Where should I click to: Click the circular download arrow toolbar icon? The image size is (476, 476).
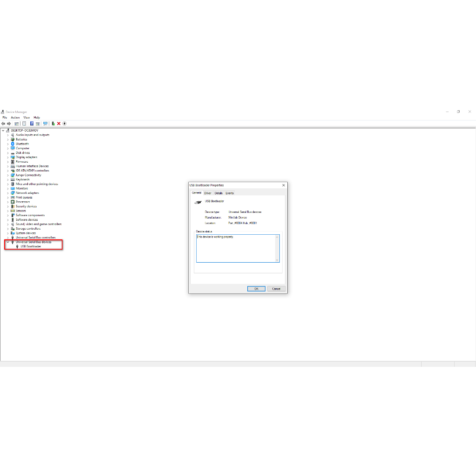[65, 124]
